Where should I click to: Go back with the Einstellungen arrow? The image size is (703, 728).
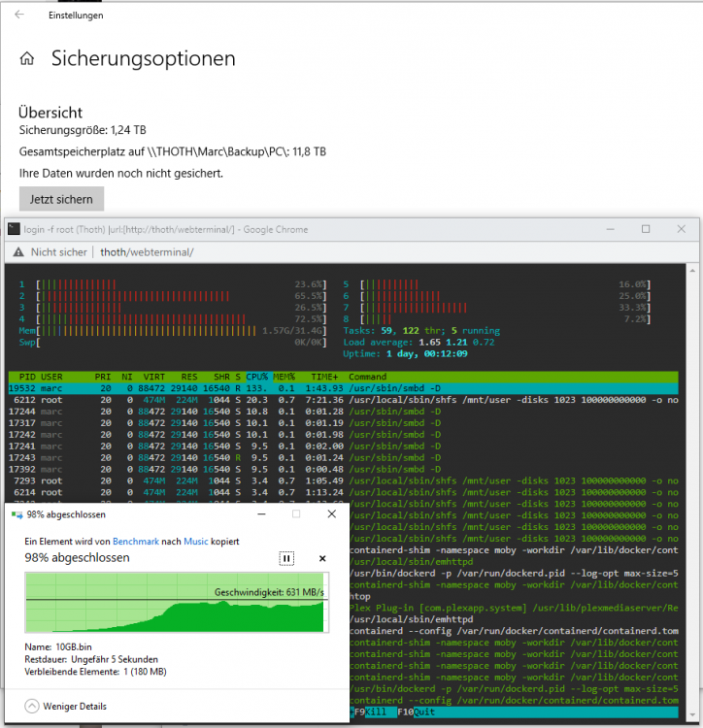(x=19, y=15)
